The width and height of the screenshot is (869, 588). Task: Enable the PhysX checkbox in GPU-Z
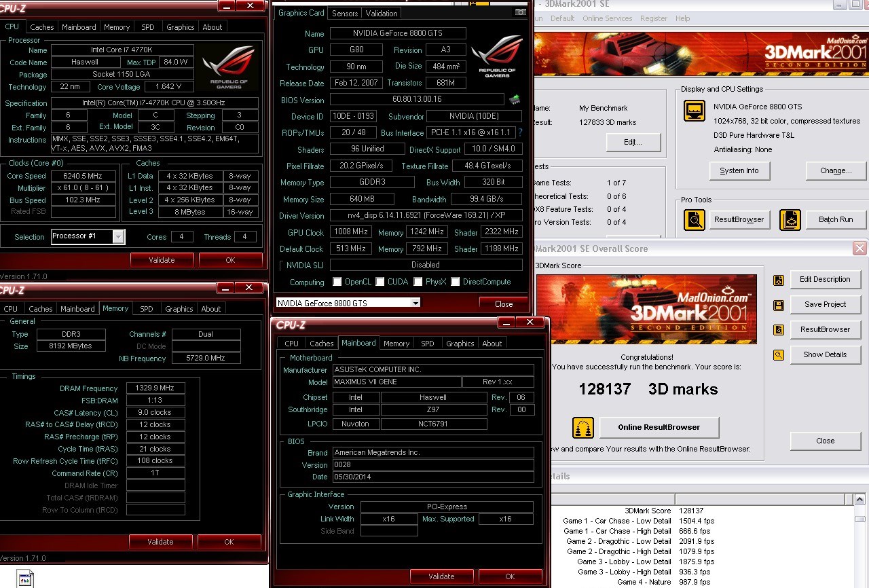click(x=418, y=282)
